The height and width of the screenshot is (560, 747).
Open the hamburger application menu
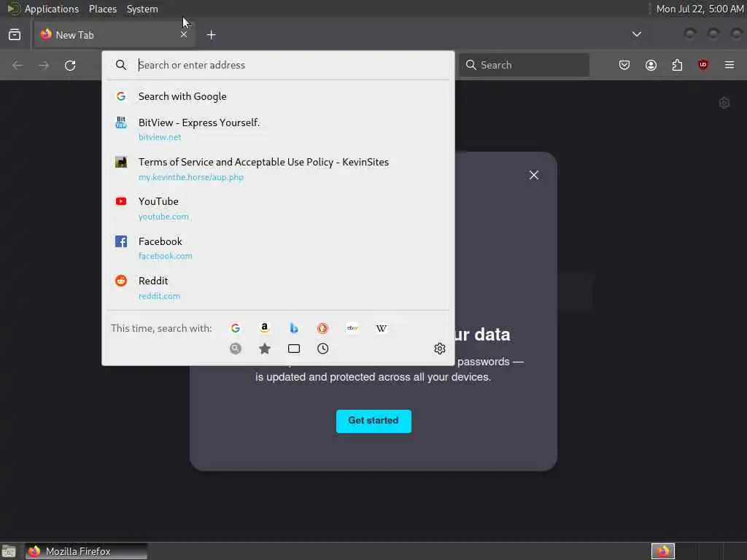point(729,65)
